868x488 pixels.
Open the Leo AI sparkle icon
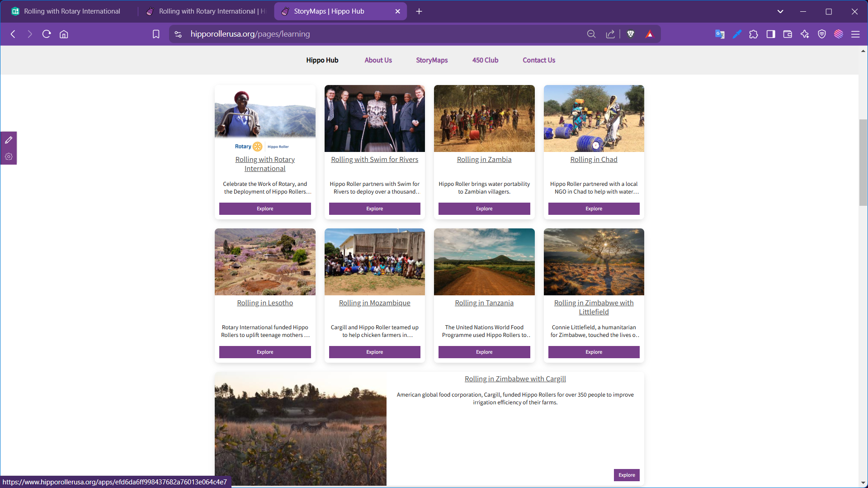tap(805, 34)
